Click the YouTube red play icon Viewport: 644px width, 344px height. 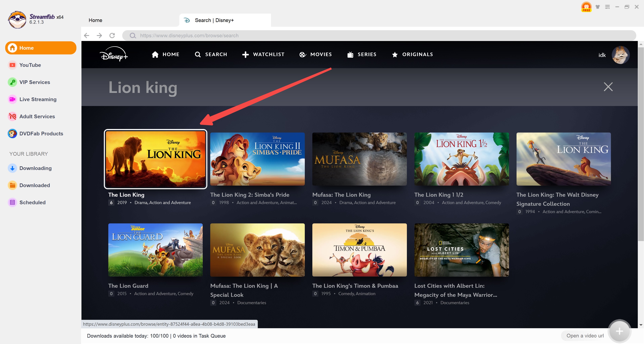tap(12, 65)
